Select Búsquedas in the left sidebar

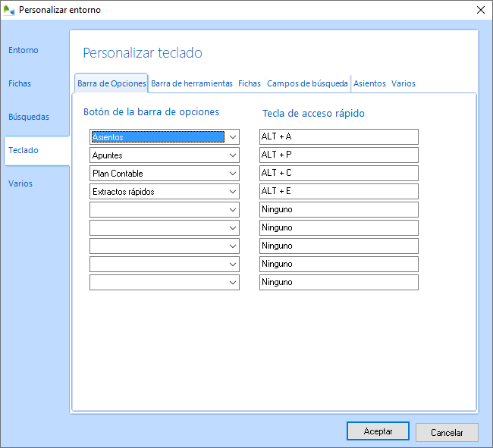tap(29, 117)
